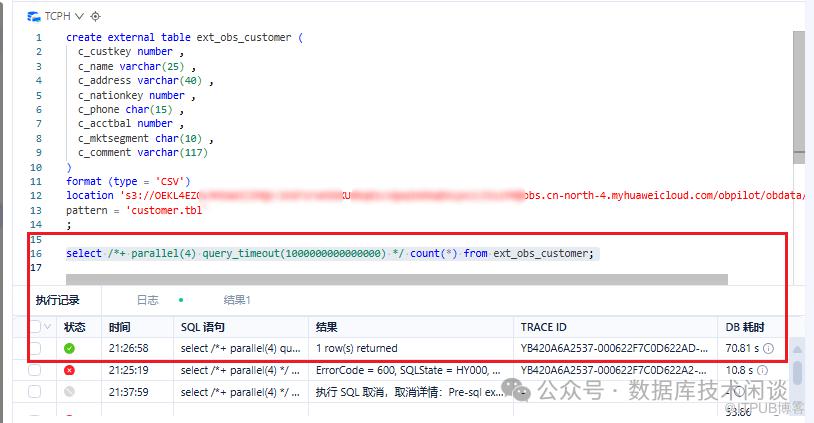Click grey cancelled status icon at 21:37:59

pos(69,392)
